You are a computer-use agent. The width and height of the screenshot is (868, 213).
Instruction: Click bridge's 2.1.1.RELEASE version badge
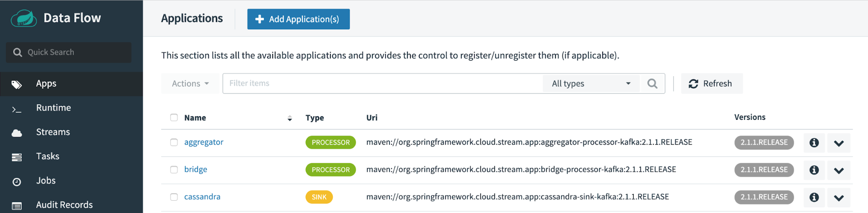pyautogui.click(x=764, y=170)
